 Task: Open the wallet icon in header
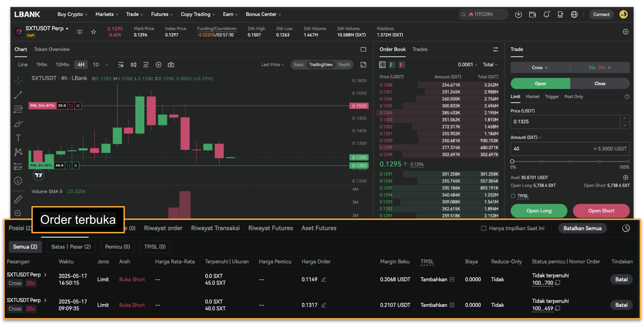pos(533,14)
